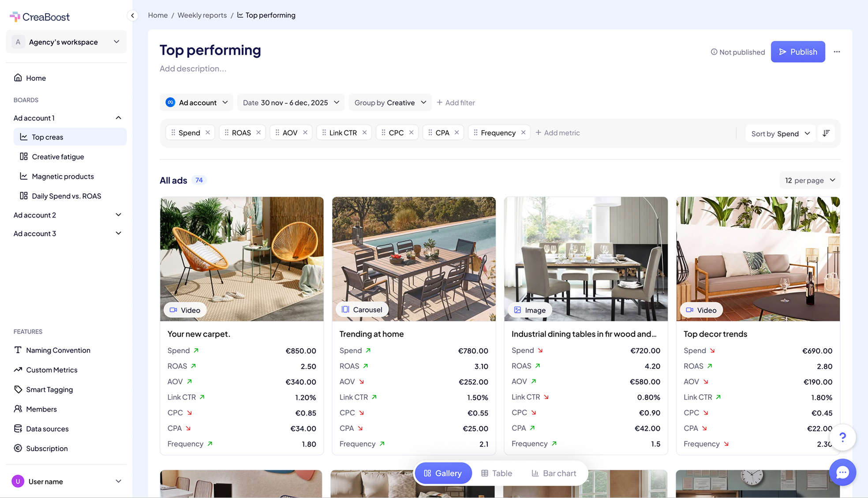Collapse the sidebar with the chevron button
Viewport: 868px width, 498px height.
tap(132, 15)
